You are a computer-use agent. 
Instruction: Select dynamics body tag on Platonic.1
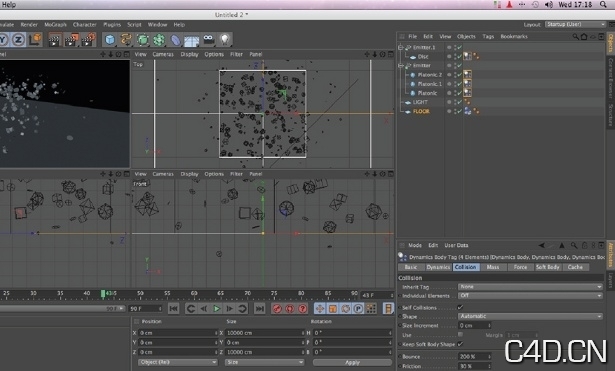pos(467,83)
